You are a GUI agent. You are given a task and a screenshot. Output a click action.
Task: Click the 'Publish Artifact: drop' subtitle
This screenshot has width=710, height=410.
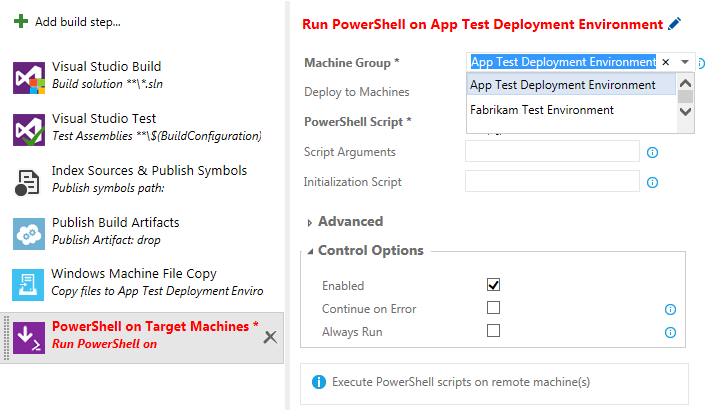coord(106,240)
